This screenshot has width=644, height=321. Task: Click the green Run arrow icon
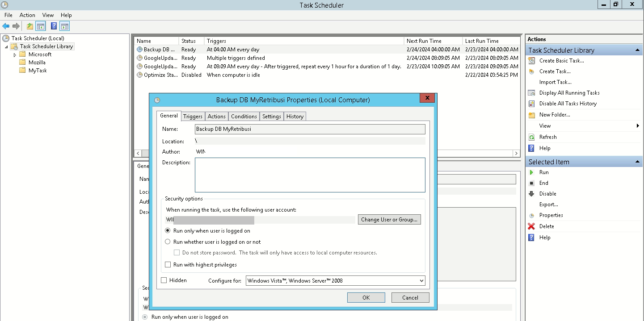click(531, 172)
